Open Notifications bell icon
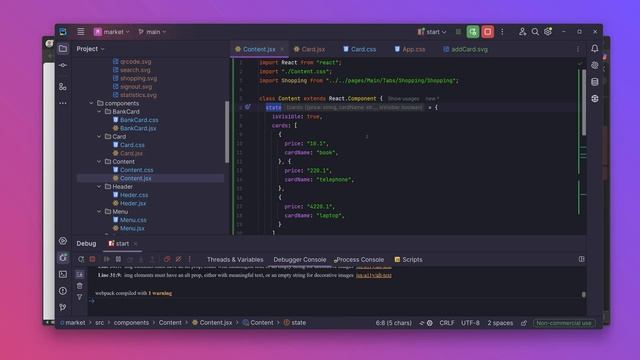This screenshot has height=360, width=640. [595, 49]
